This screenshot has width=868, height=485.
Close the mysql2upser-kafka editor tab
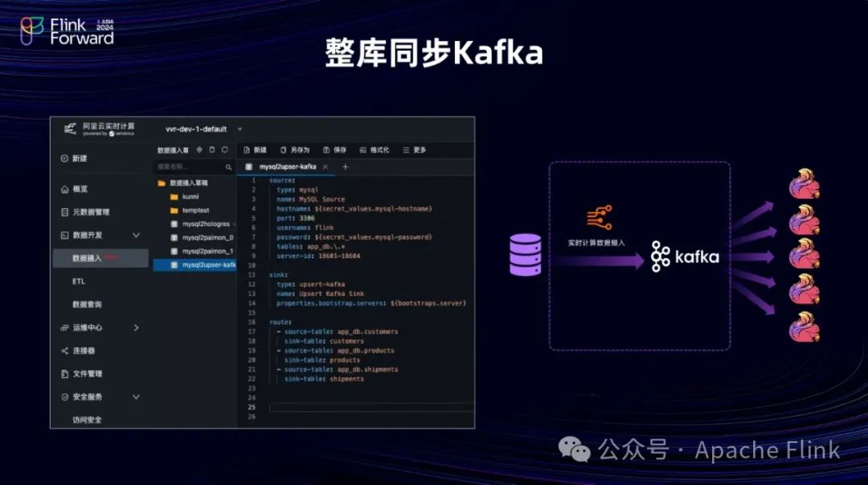(x=325, y=166)
